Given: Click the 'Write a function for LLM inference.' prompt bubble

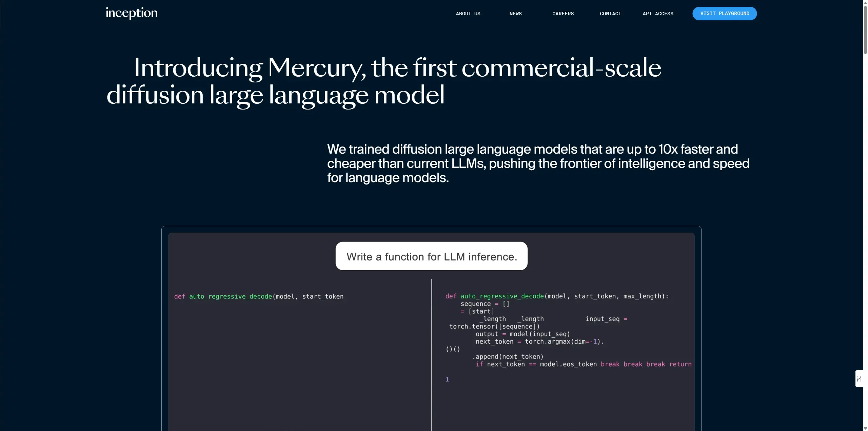Looking at the screenshot, I should [x=431, y=256].
